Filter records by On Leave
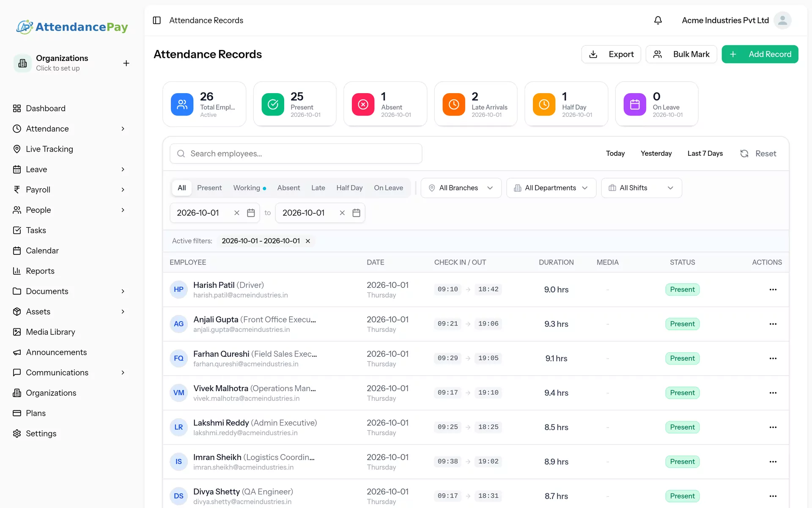The image size is (812, 508). [x=388, y=188]
